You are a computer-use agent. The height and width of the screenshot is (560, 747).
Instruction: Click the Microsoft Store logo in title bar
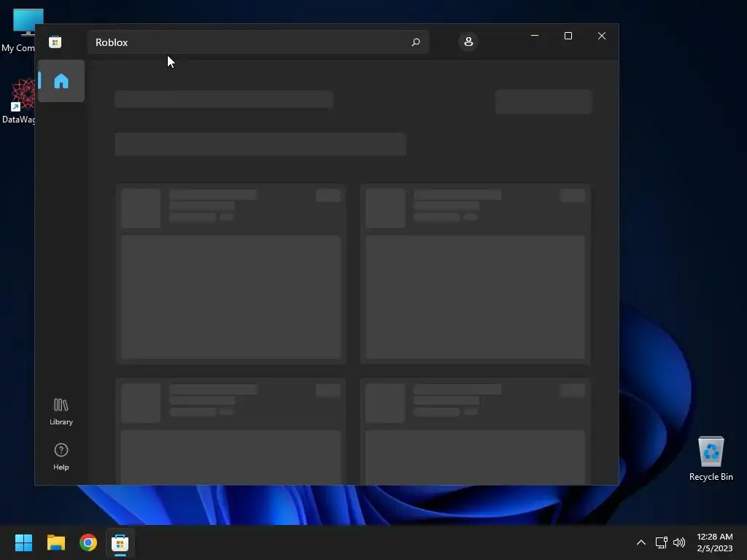pyautogui.click(x=55, y=42)
